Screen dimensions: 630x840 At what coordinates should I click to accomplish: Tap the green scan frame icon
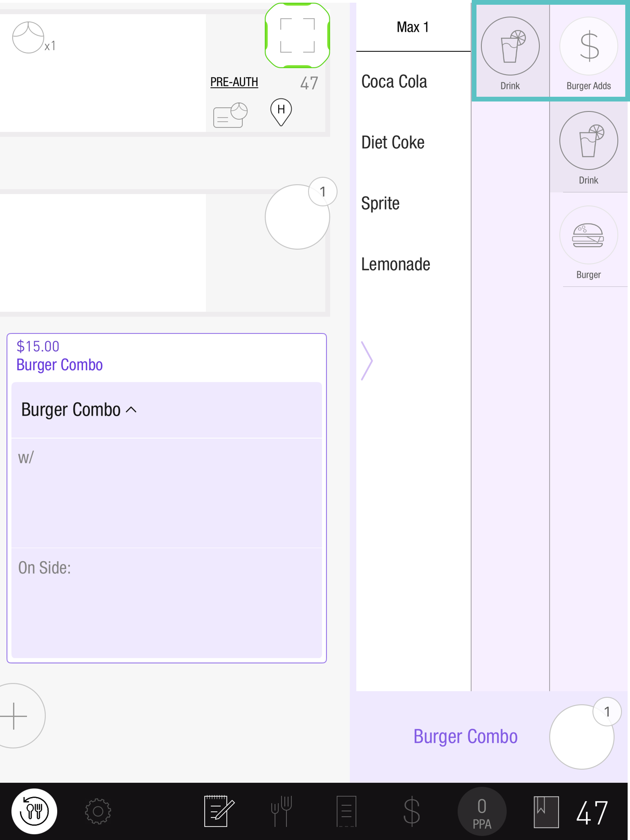coord(297,36)
